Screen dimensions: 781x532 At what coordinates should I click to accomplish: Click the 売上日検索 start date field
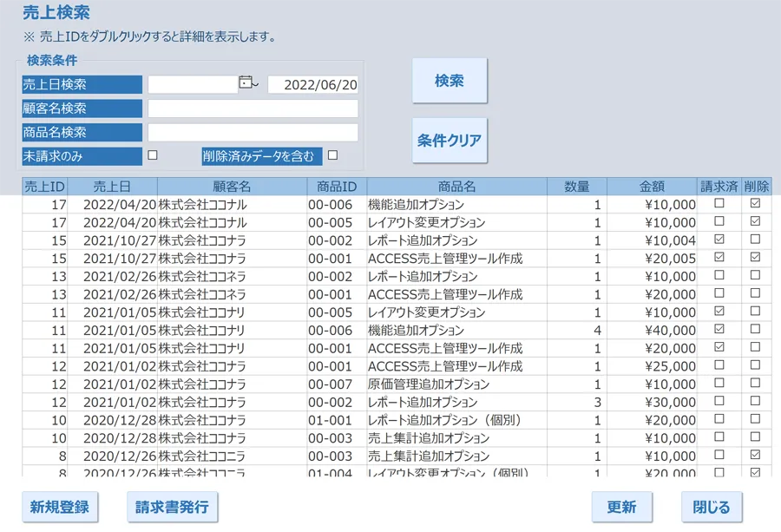point(192,84)
